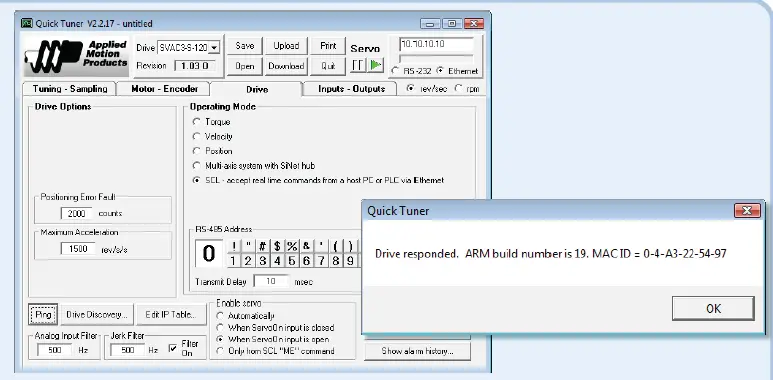Screen dimensions: 773x380
Task: Enable servo Automatically option
Action: [220, 316]
